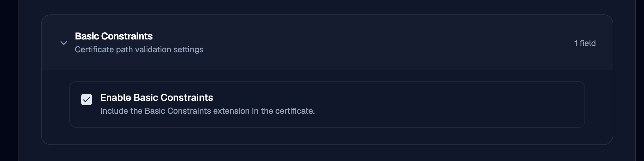
Task: Collapse the Basic Constraints section chevron
Action: click(x=64, y=43)
